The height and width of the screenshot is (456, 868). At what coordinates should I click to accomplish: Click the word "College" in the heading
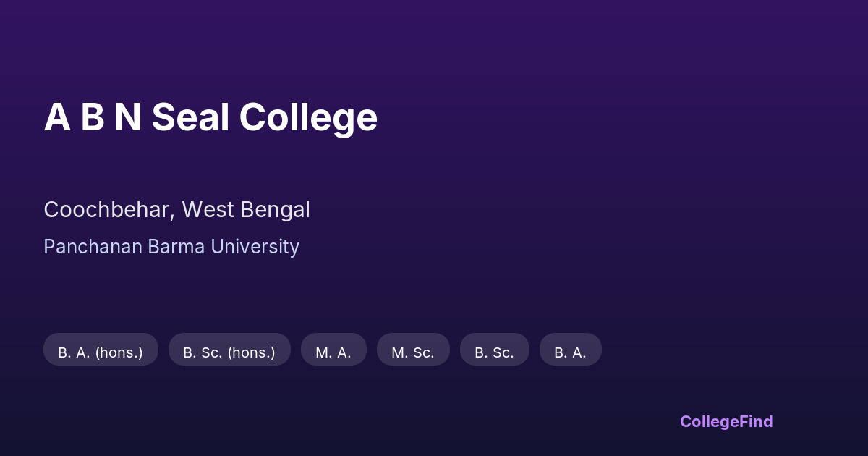coord(308,117)
